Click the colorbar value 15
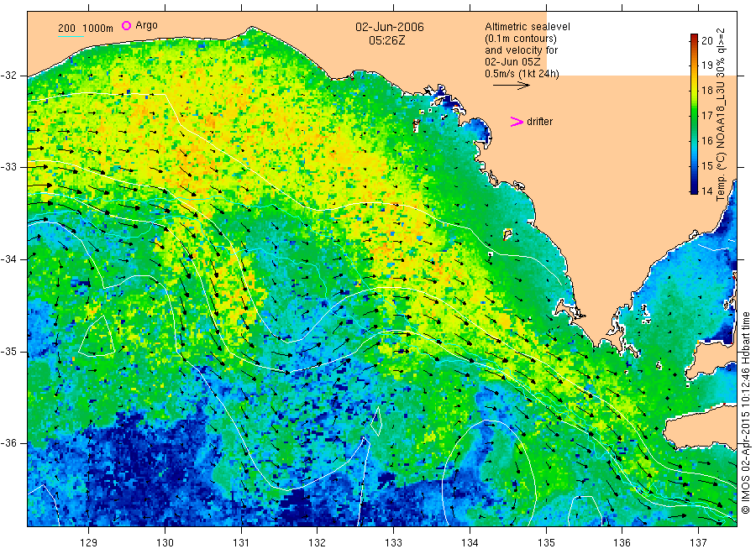 click(x=706, y=165)
